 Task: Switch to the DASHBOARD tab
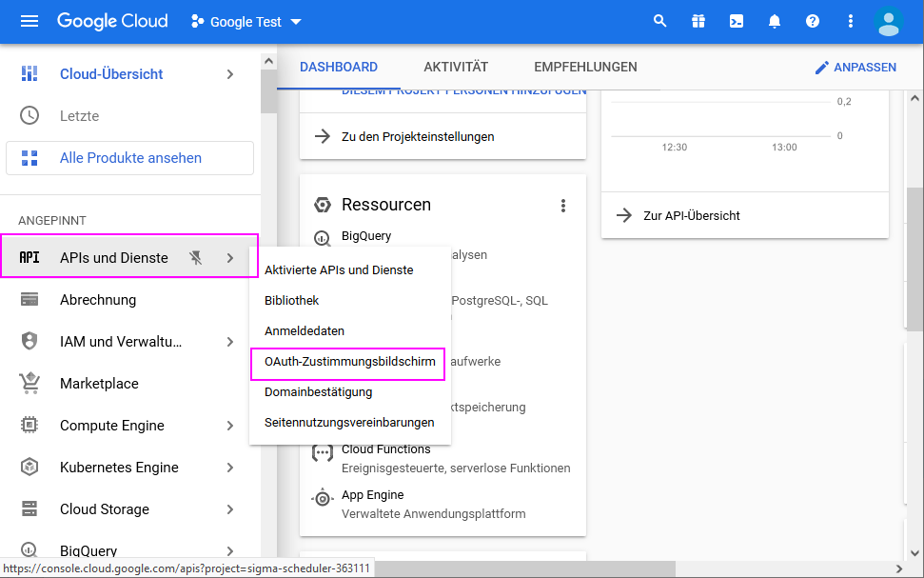tap(339, 67)
